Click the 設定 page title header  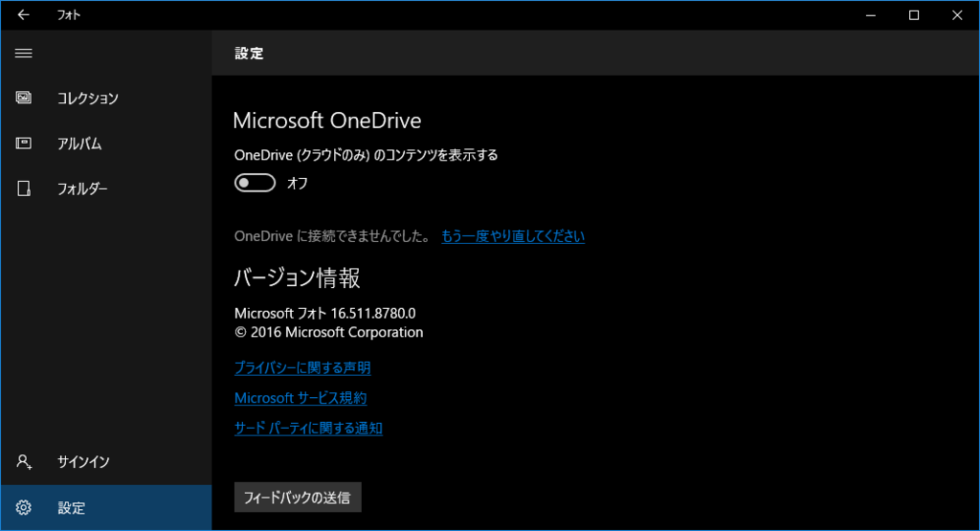pyautogui.click(x=250, y=54)
